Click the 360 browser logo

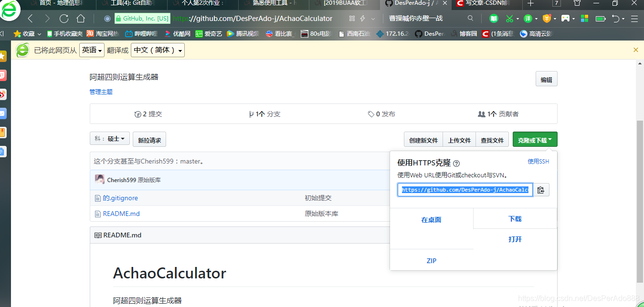(10, 10)
